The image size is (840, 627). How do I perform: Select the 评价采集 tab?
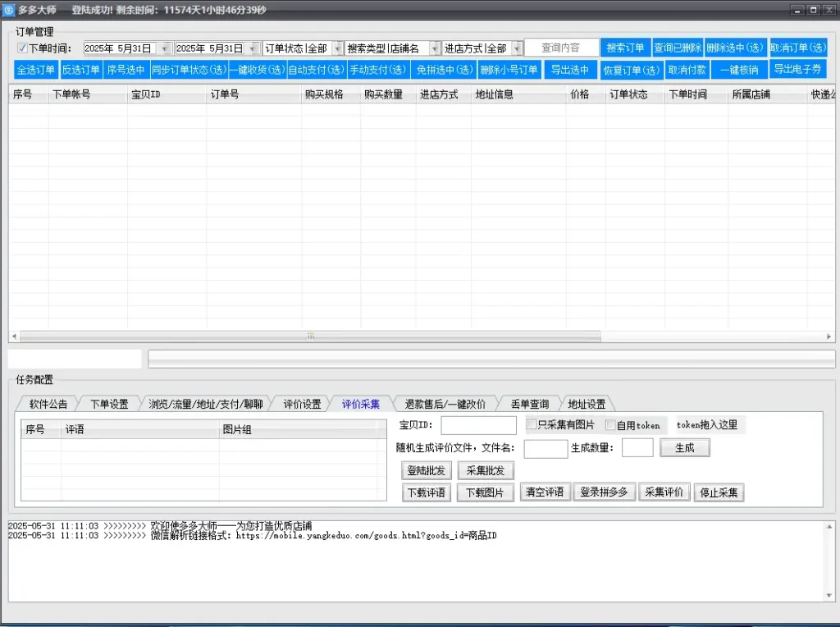pyautogui.click(x=361, y=404)
